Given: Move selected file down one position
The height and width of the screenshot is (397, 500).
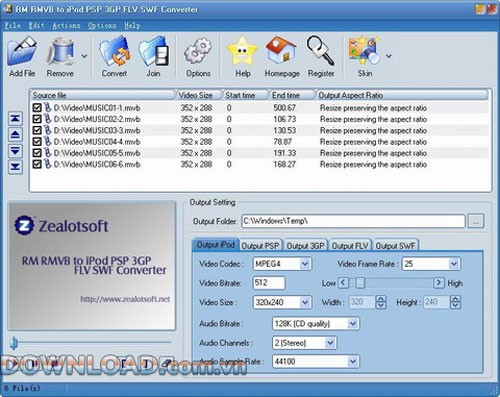Looking at the screenshot, I should coord(15,151).
